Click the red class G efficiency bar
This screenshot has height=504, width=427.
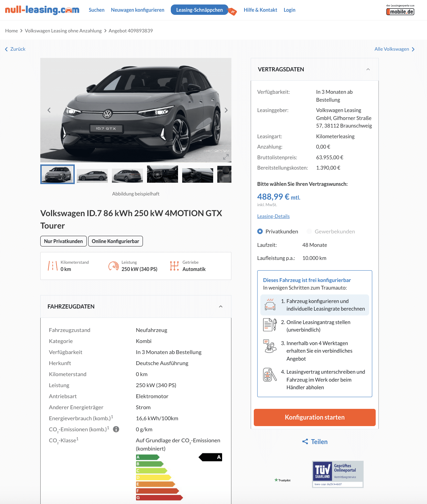coord(159,497)
